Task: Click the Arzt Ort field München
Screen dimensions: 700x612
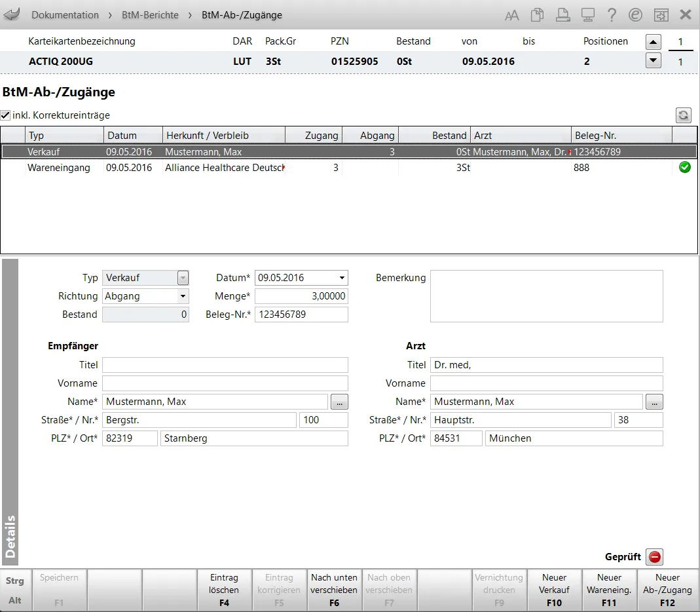Action: coord(574,438)
